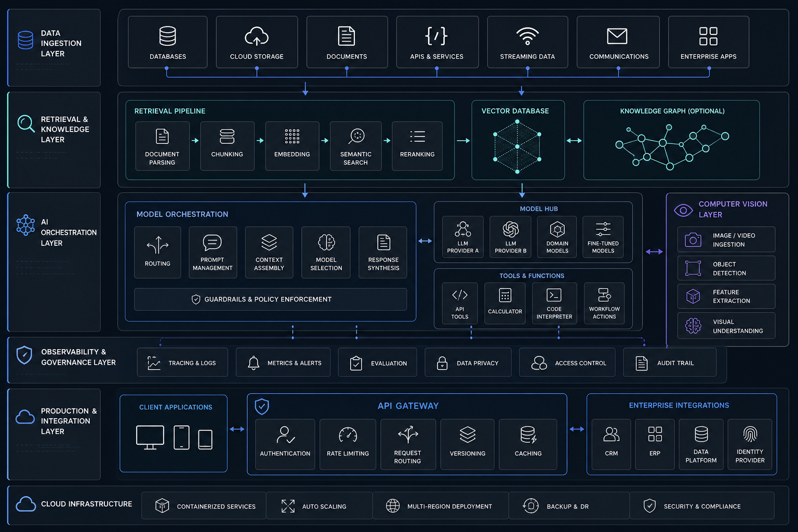Click the Rate Limiting gauge icon
The image size is (798, 532).
[348, 434]
